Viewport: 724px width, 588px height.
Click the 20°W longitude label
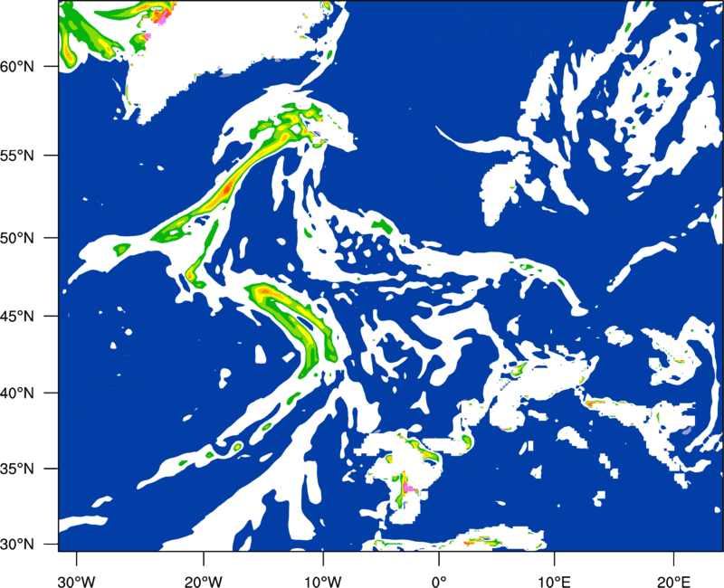(x=204, y=582)
